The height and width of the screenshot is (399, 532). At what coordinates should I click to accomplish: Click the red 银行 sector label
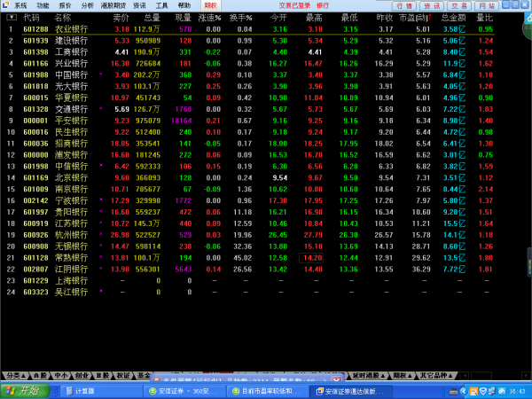point(323,5)
